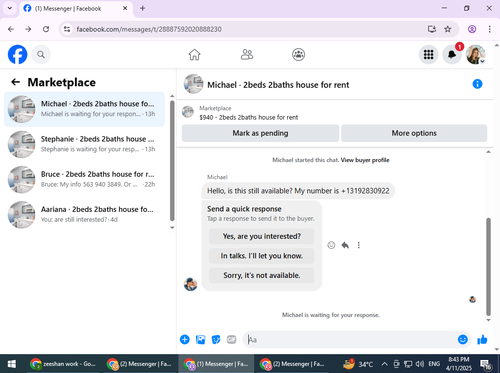Go back from Marketplace chats list

15,82
